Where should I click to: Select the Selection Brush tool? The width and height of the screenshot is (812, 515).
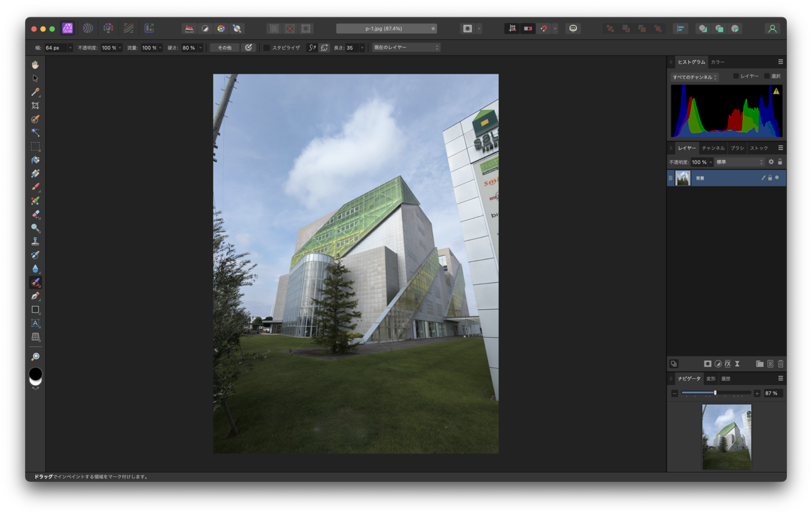pyautogui.click(x=35, y=119)
